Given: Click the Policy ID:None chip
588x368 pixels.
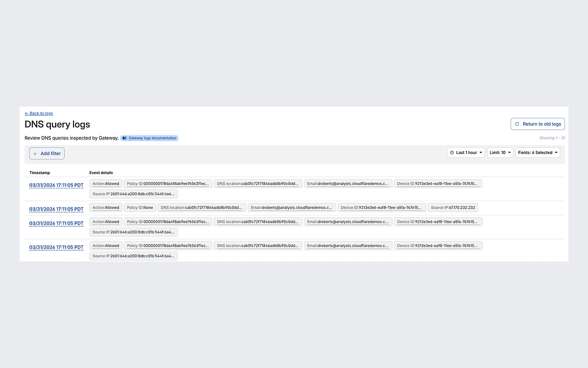Looking at the screenshot, I should [x=140, y=208].
